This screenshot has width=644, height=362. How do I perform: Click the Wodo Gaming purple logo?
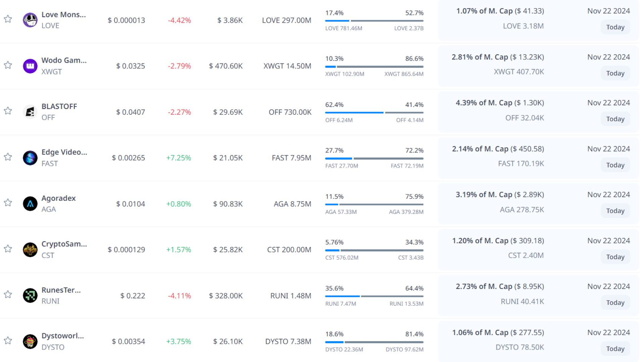(30, 66)
